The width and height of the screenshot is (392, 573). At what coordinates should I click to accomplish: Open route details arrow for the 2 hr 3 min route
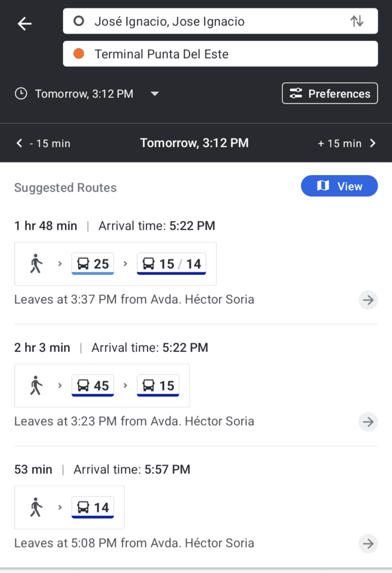368,422
